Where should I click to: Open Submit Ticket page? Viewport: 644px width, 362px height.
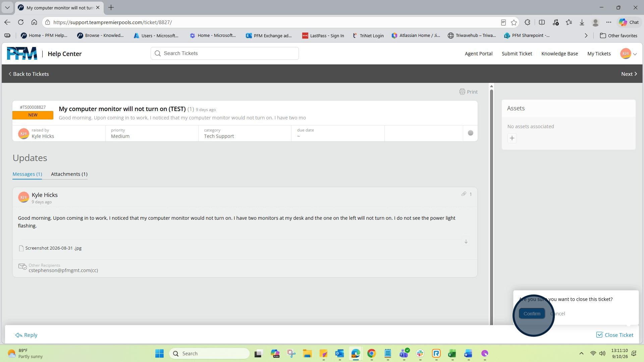[517, 54]
